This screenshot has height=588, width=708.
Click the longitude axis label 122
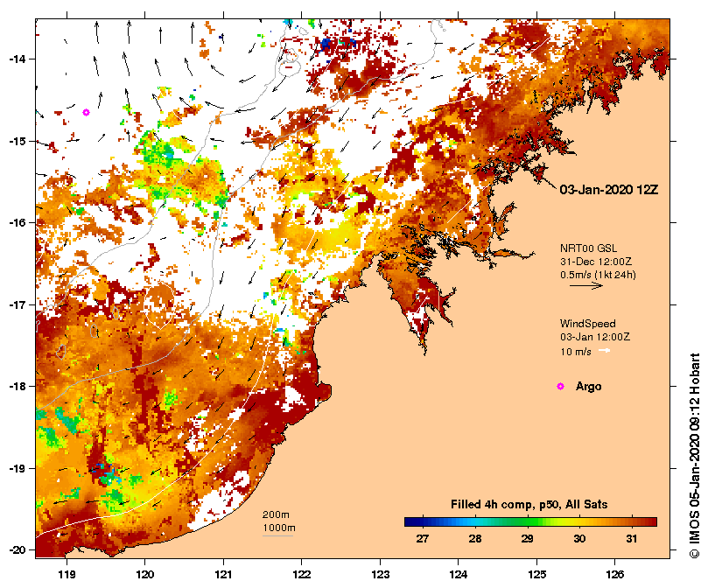pyautogui.click(x=302, y=575)
